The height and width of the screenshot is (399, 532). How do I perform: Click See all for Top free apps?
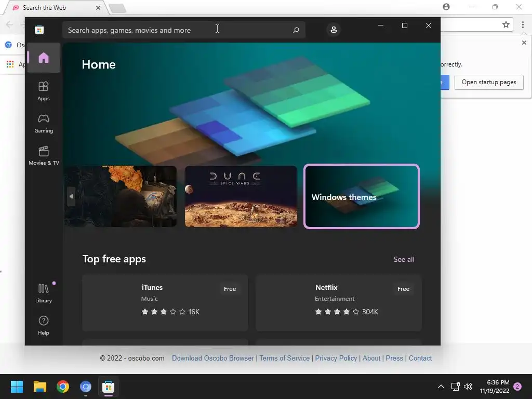404,259
